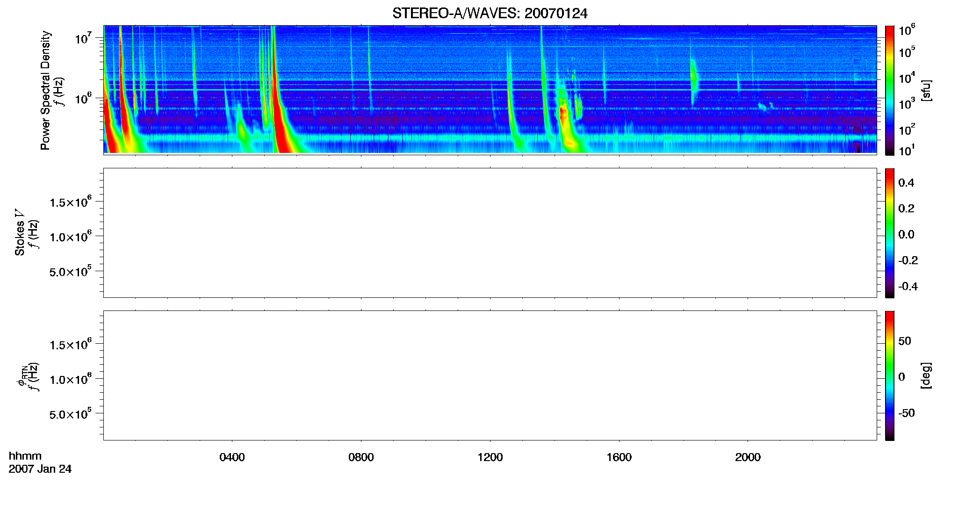The width and height of the screenshot is (980, 505).
Task: Select the 10^4 label on the sfu color bar
Action: tap(907, 78)
